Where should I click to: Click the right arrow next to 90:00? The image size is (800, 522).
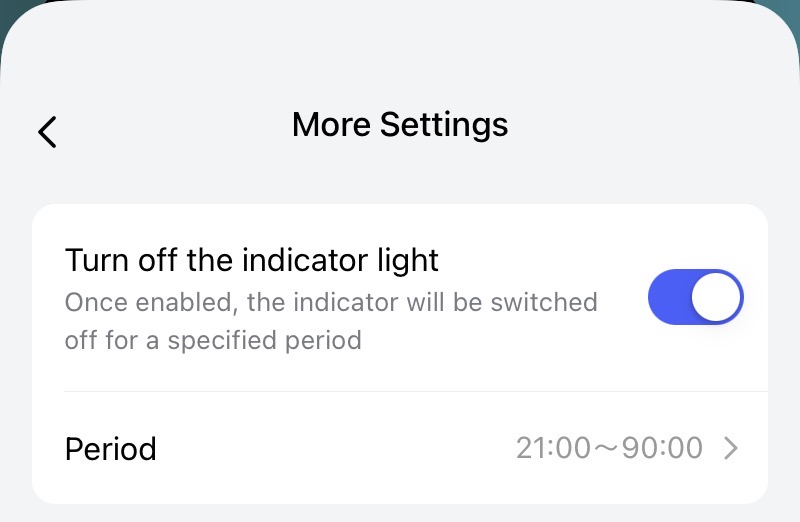(731, 448)
